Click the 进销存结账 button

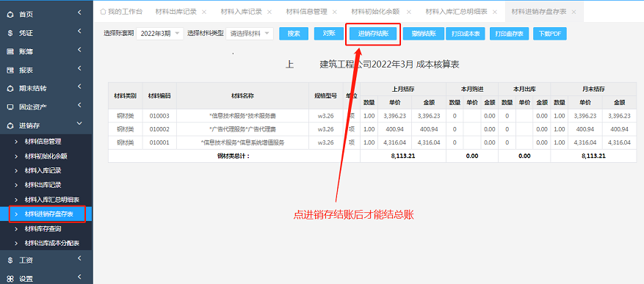tap(373, 34)
